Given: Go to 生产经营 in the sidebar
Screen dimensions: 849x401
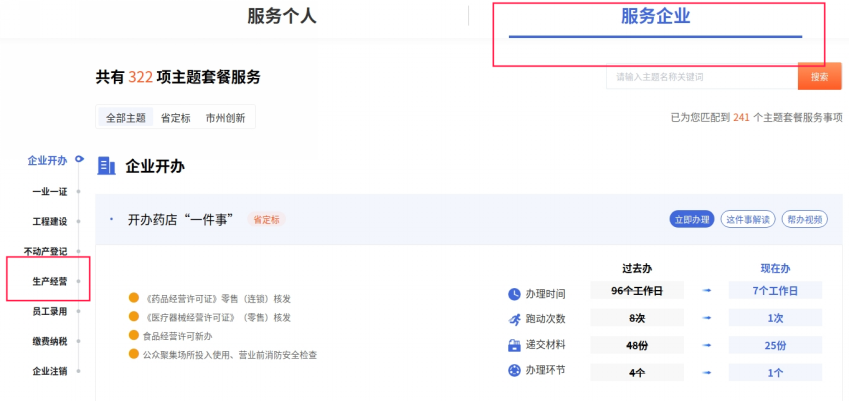Looking at the screenshot, I should [49, 281].
